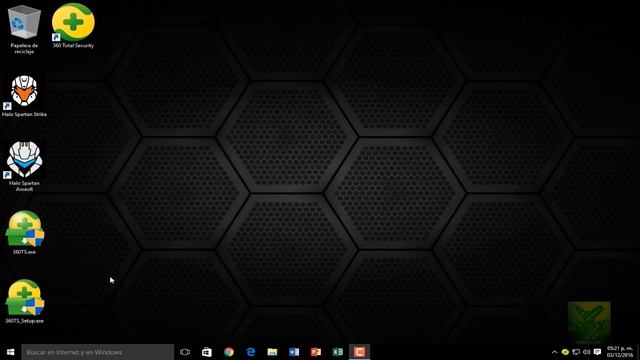
Task: Select the 360 Total Security shortcut
Action: (73, 26)
